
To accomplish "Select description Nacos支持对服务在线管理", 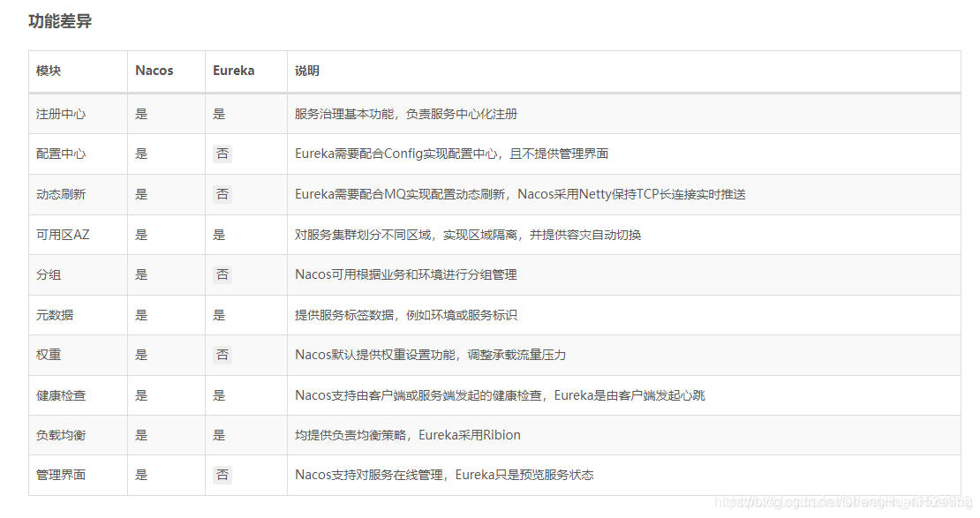I will pyautogui.click(x=444, y=475).
